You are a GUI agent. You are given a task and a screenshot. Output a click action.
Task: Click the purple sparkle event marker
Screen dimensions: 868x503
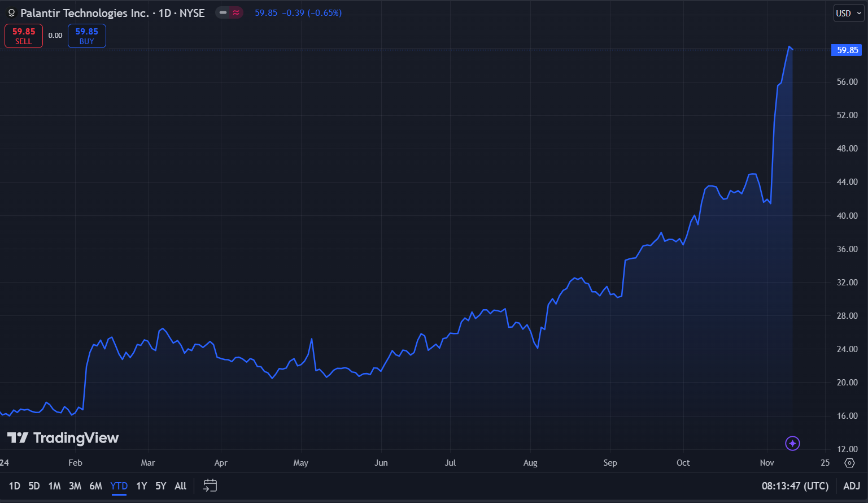point(792,443)
